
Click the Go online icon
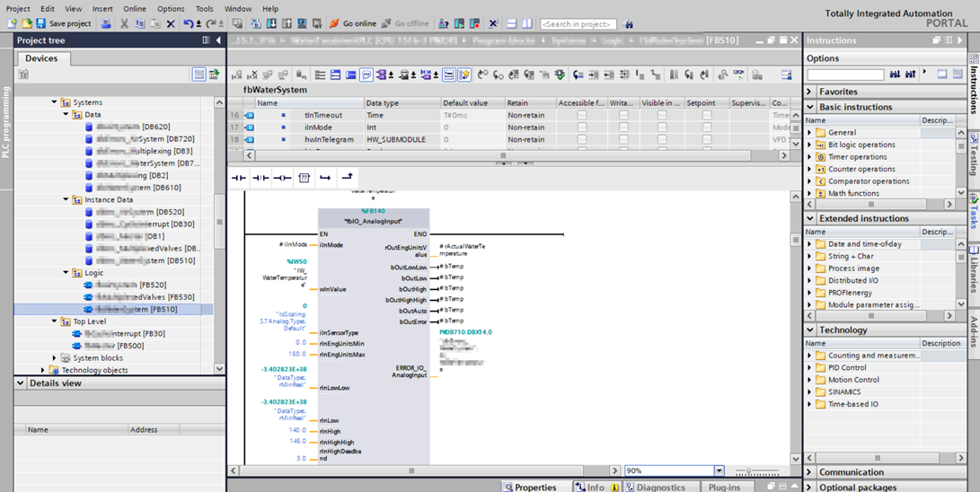(x=334, y=23)
